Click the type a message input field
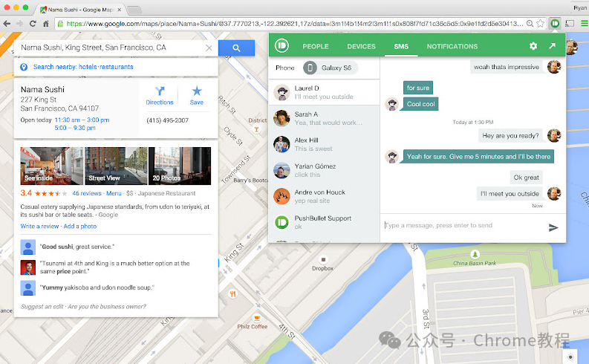This screenshot has width=589, height=364. coord(464,225)
